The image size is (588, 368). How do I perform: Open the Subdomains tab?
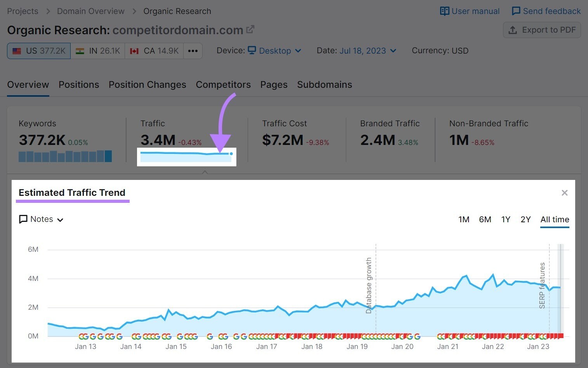[324, 84]
